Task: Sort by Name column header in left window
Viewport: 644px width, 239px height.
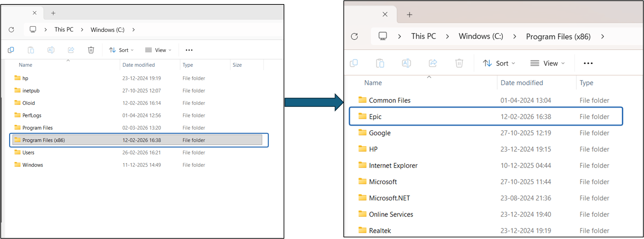Action: pos(26,65)
